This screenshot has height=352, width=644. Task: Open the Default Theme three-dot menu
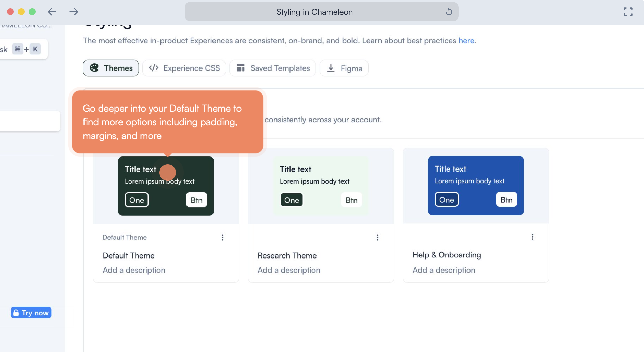click(x=223, y=237)
